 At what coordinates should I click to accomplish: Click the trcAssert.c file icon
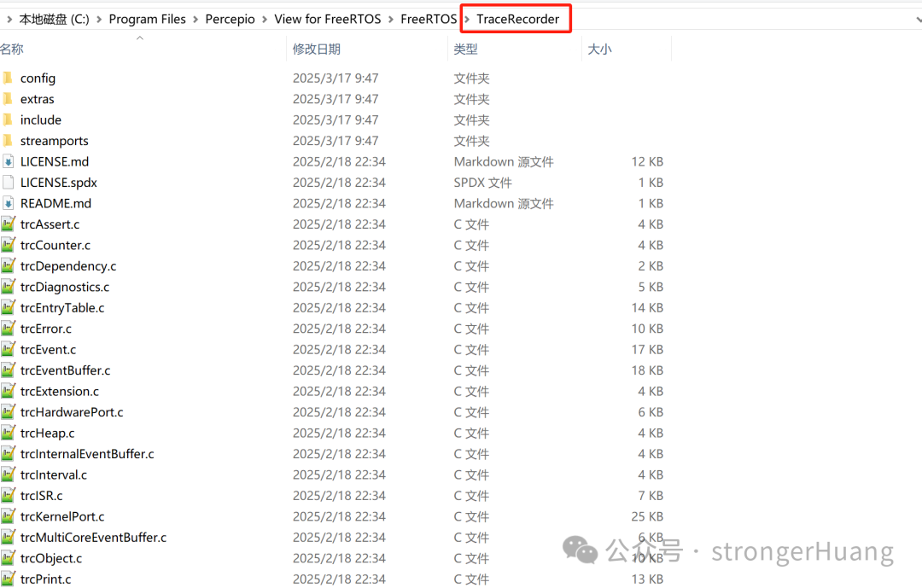[8, 224]
